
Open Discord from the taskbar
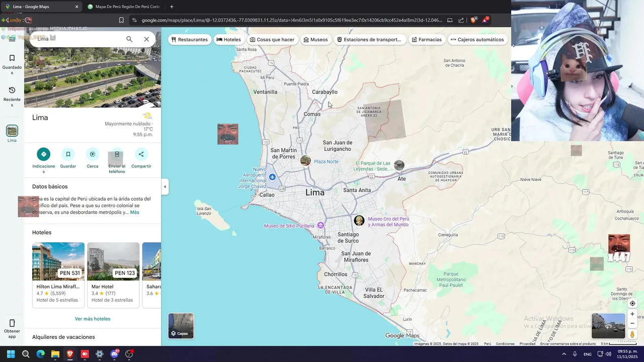[114, 354]
